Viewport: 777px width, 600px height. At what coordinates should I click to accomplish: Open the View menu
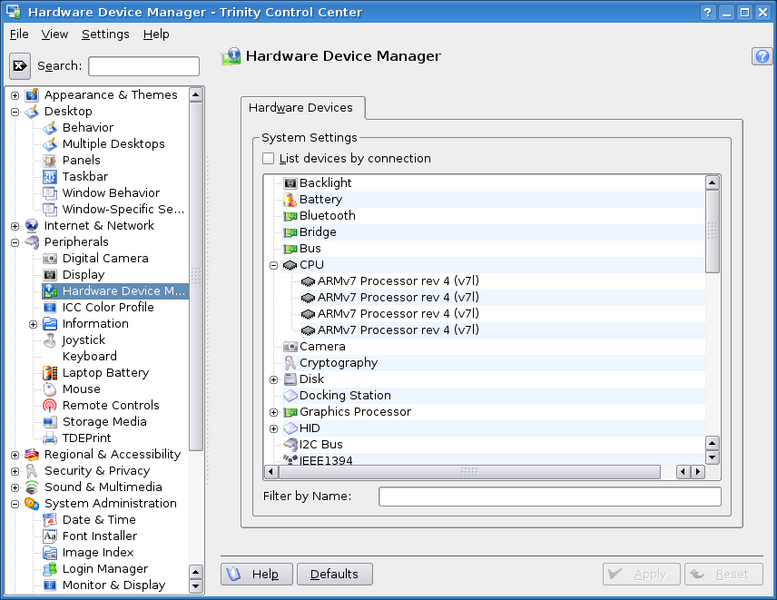[x=55, y=34]
